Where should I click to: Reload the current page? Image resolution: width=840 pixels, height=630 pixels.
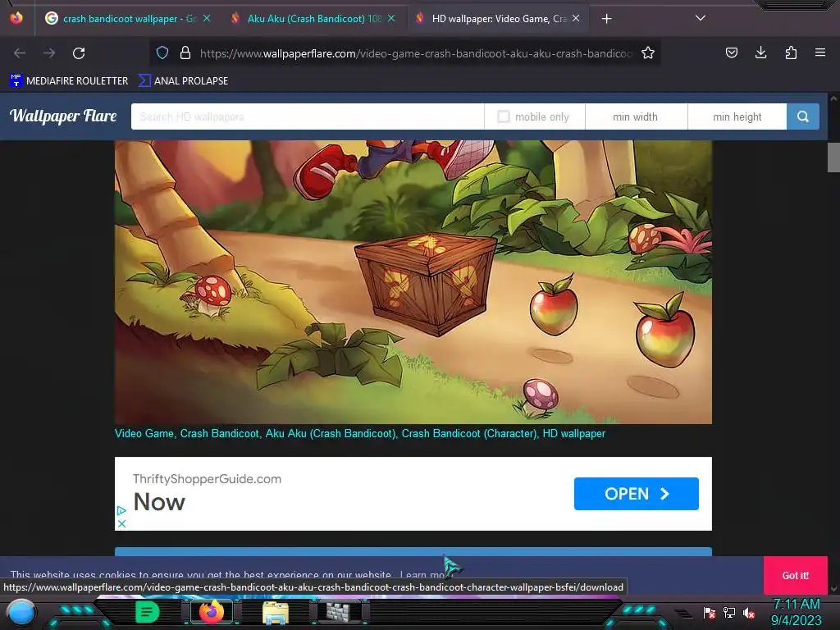(79, 53)
